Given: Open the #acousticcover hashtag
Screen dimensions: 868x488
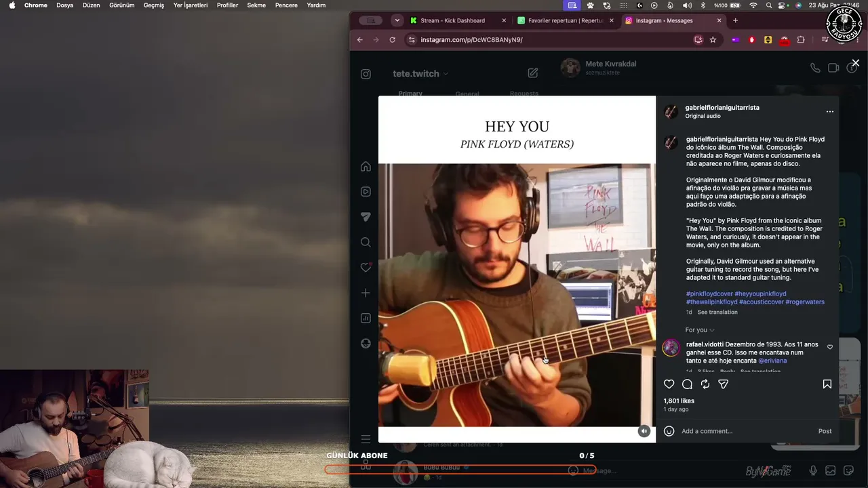Looking at the screenshot, I should pyautogui.click(x=762, y=302).
